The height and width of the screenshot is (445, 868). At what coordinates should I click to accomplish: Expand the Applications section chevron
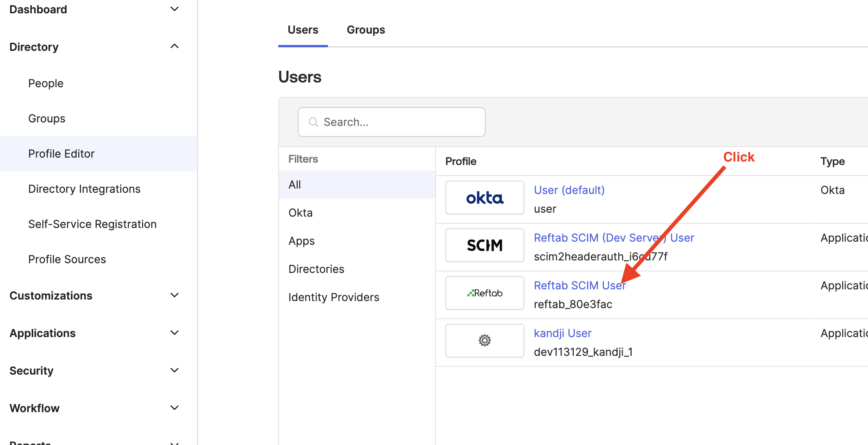click(175, 333)
